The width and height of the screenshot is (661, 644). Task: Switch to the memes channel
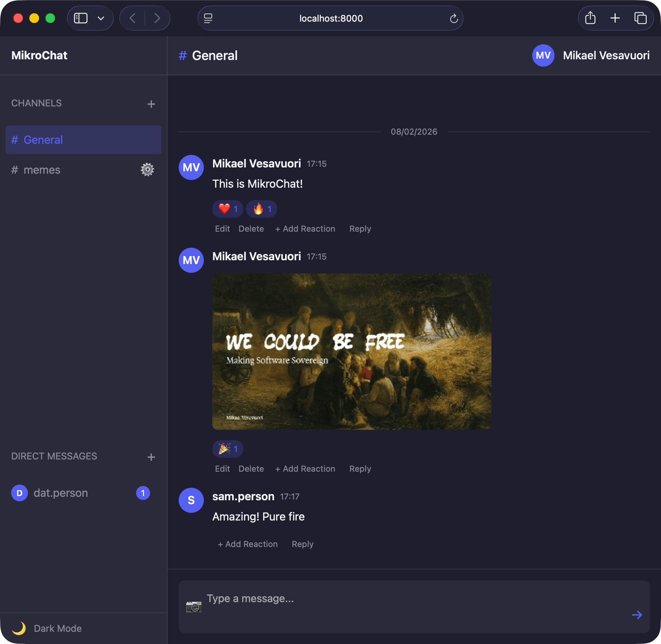click(x=42, y=170)
